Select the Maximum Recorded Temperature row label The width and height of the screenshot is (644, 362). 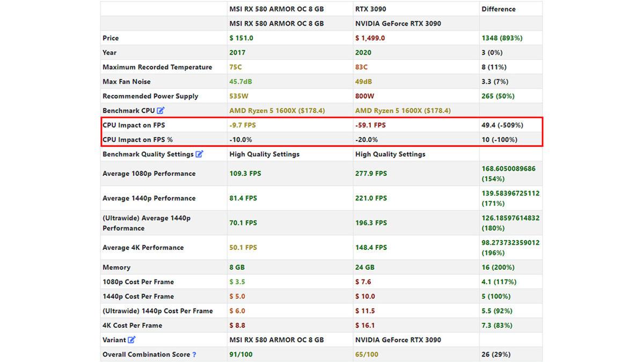(x=157, y=67)
